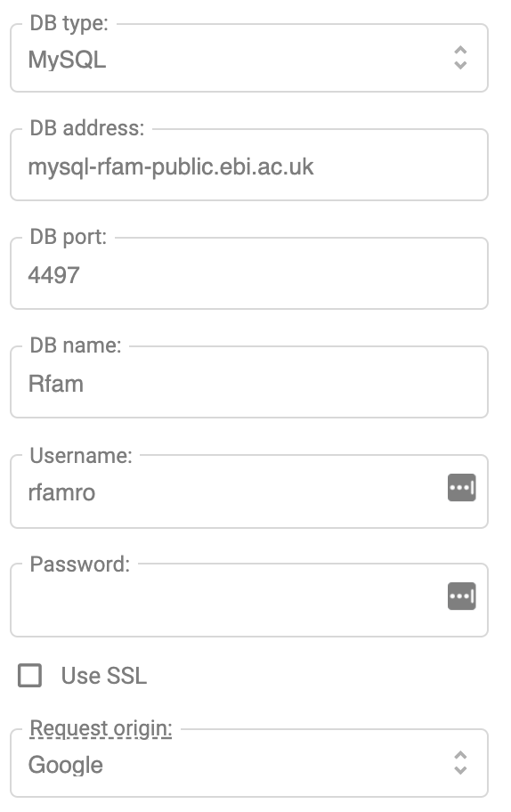Screen dimensions: 511x812
Task: Click the Use SSL label text
Action: pos(103,676)
